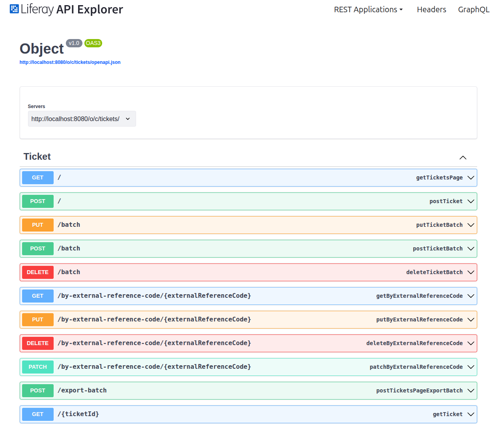The height and width of the screenshot is (424, 504).
Task: Click the Liferay API Explorer title
Action: click(72, 9)
